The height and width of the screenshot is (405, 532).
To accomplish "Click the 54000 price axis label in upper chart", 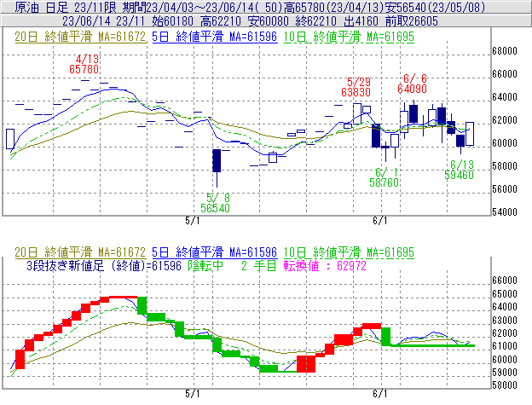I will (x=505, y=212).
